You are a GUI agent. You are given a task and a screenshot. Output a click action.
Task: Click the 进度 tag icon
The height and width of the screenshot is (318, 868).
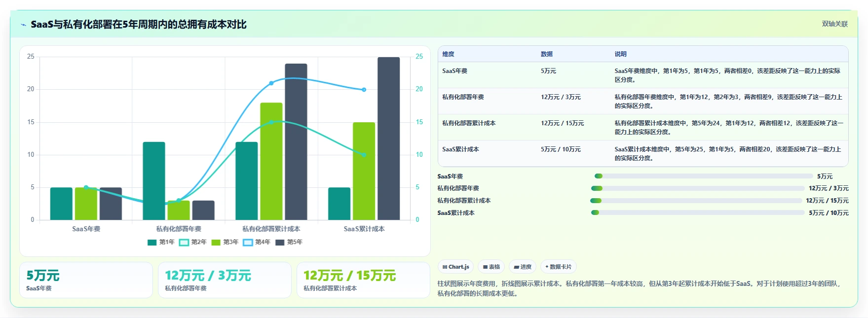click(517, 267)
